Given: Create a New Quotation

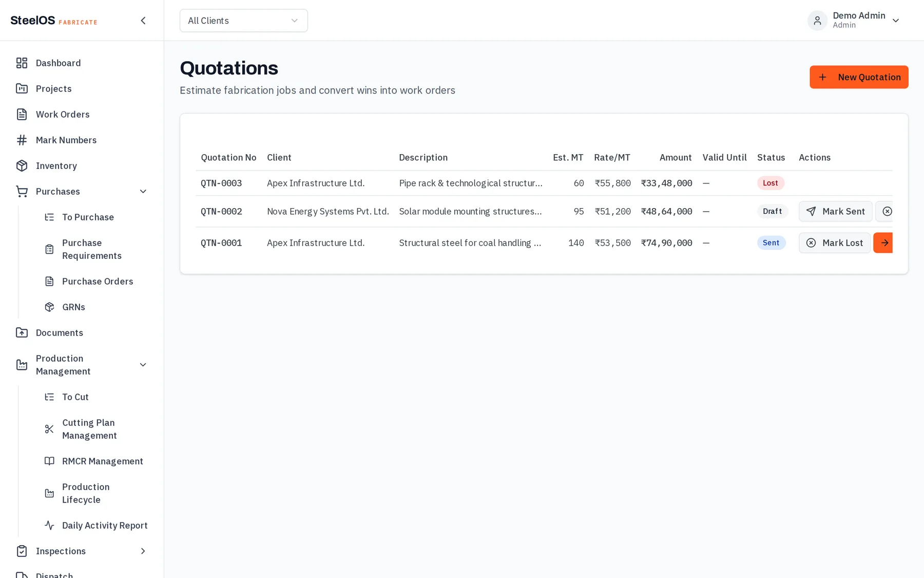Looking at the screenshot, I should click(x=859, y=77).
